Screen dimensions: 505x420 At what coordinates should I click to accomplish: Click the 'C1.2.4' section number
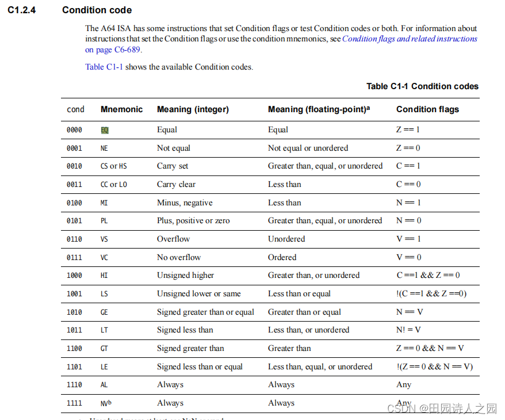22,10
